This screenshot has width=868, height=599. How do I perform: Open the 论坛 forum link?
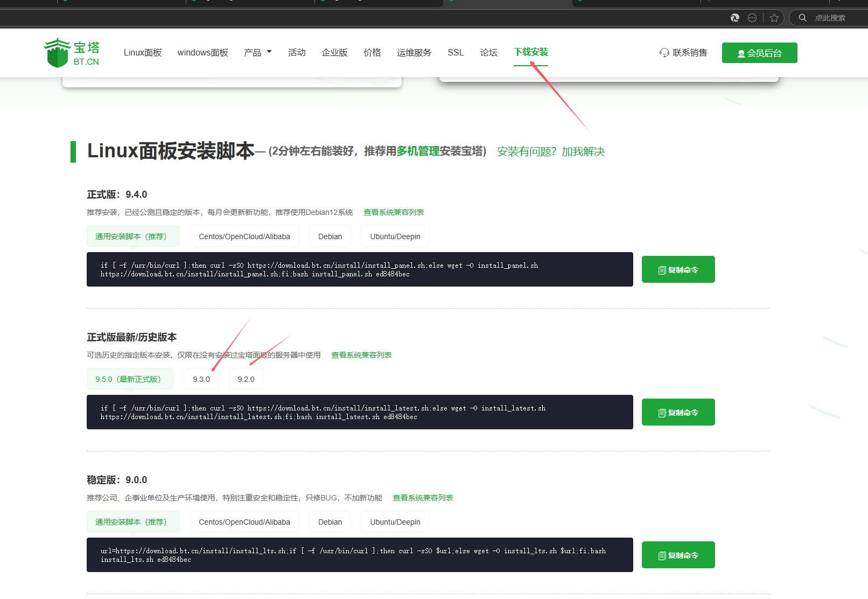point(489,52)
